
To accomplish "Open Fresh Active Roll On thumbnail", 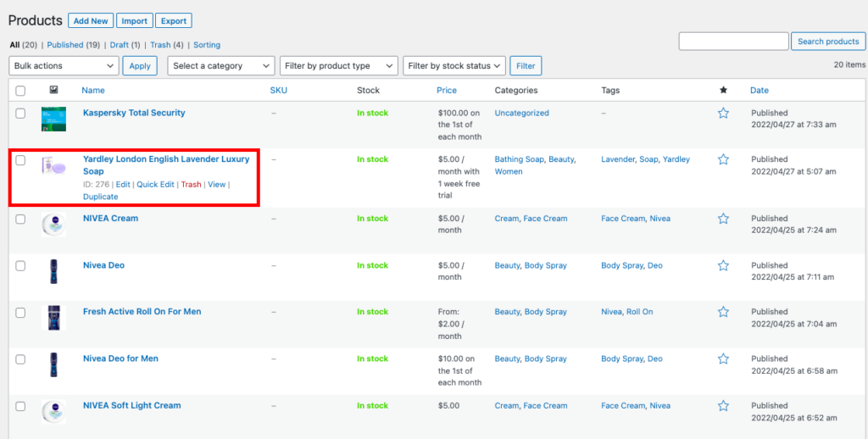I will [53, 318].
